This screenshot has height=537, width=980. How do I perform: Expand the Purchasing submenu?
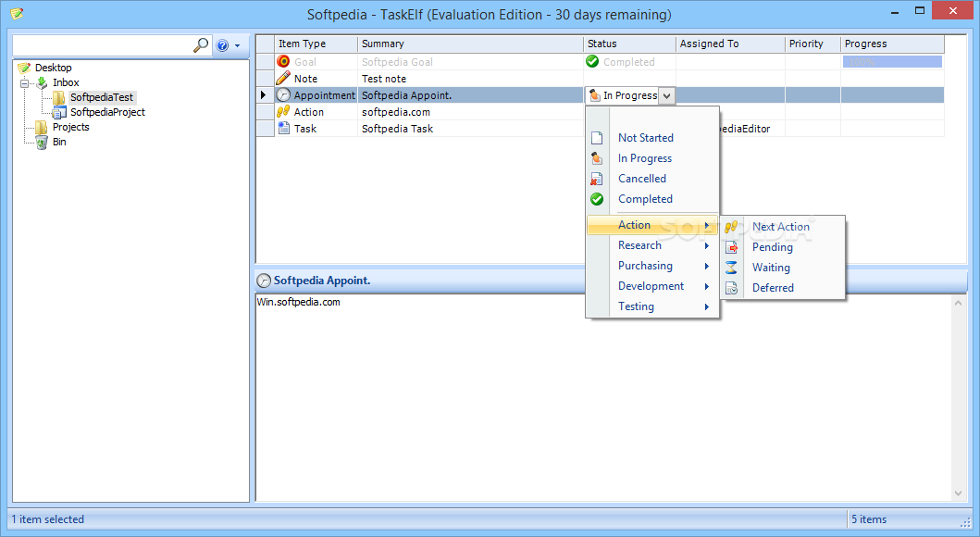pos(652,266)
